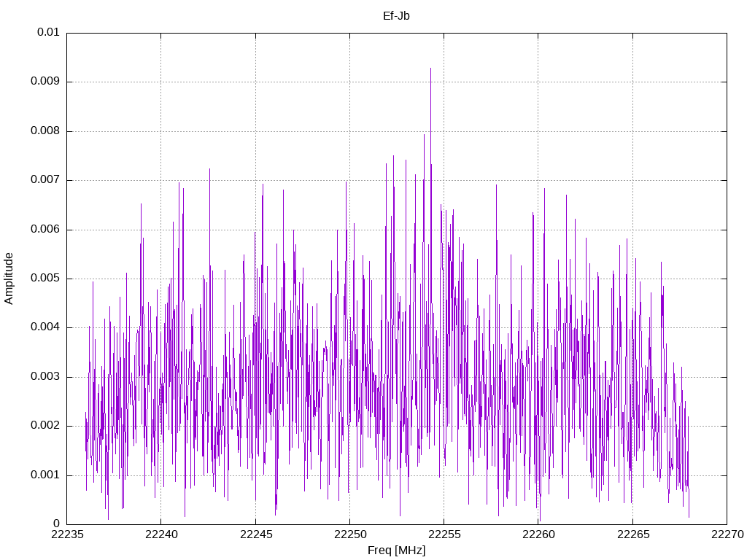Click x-axis tick label 22270
Image resolution: width=747 pixels, height=560 pixels.
[727, 534]
